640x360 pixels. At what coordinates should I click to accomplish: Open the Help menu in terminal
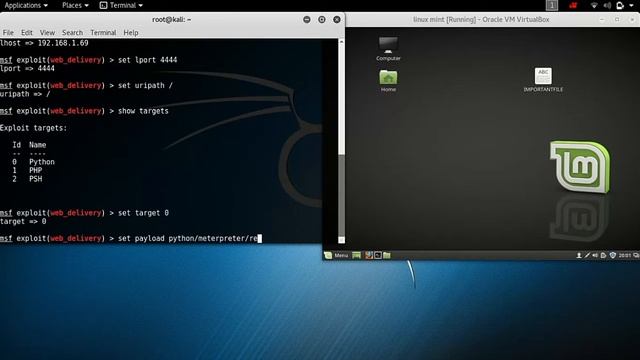click(x=131, y=33)
